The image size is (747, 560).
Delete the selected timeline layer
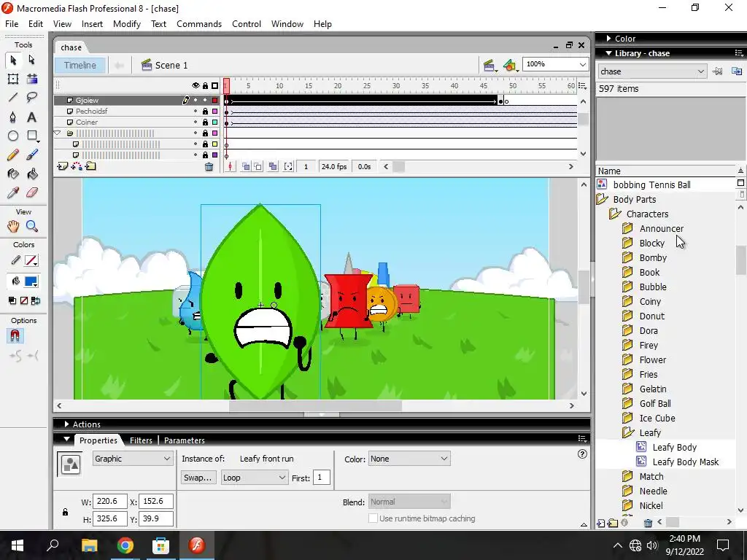tap(209, 167)
